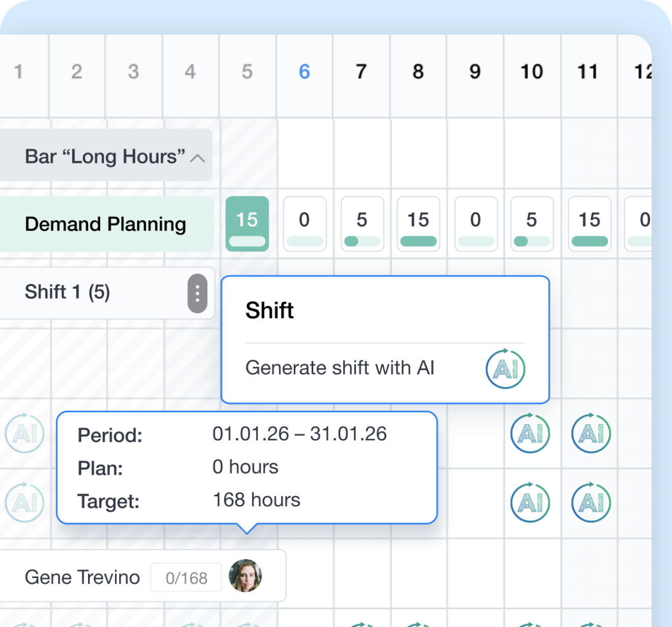Collapse the Bar "Long Hours" section
Viewport: 672px width, 627px height.
(x=198, y=158)
